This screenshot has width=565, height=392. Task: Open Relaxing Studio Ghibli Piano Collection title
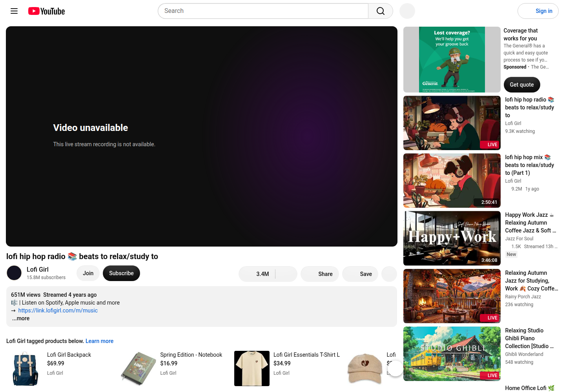point(530,338)
